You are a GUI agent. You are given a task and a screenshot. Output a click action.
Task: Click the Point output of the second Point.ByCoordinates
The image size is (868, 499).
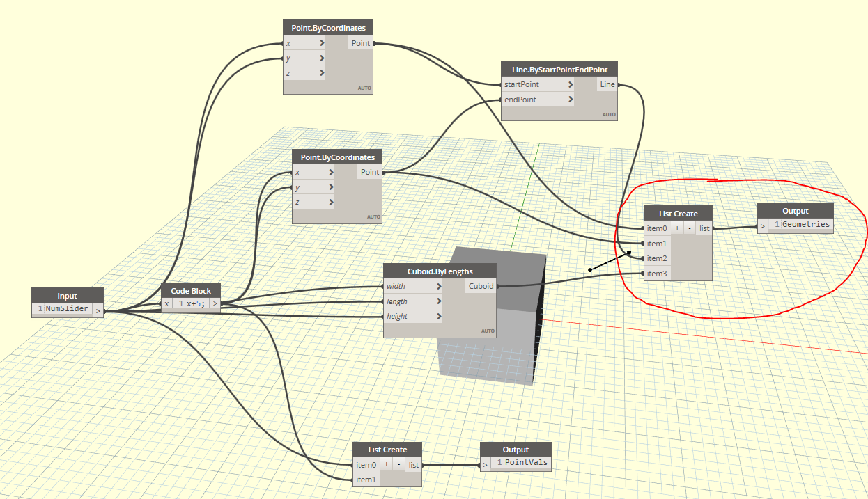369,172
